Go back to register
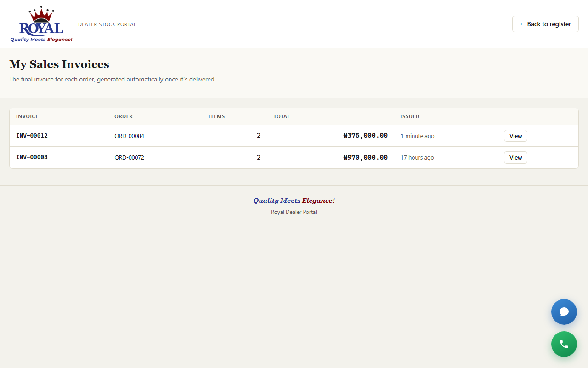Image resolution: width=588 pixels, height=368 pixels. [545, 24]
